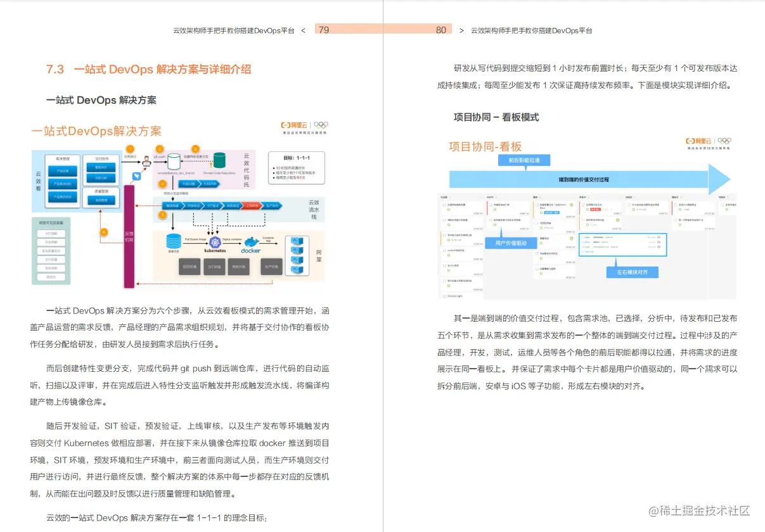This screenshot has width=765, height=532.
Task: Click the green Private Code Repository cylinder
Action: click(x=220, y=160)
